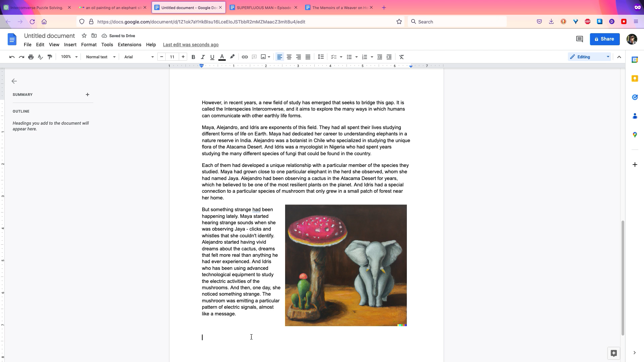Toggle italic formatting

click(x=203, y=57)
